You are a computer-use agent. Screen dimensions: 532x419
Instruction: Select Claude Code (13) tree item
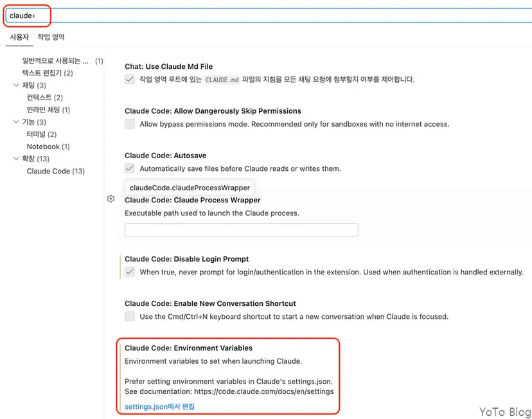pyautogui.click(x=56, y=171)
